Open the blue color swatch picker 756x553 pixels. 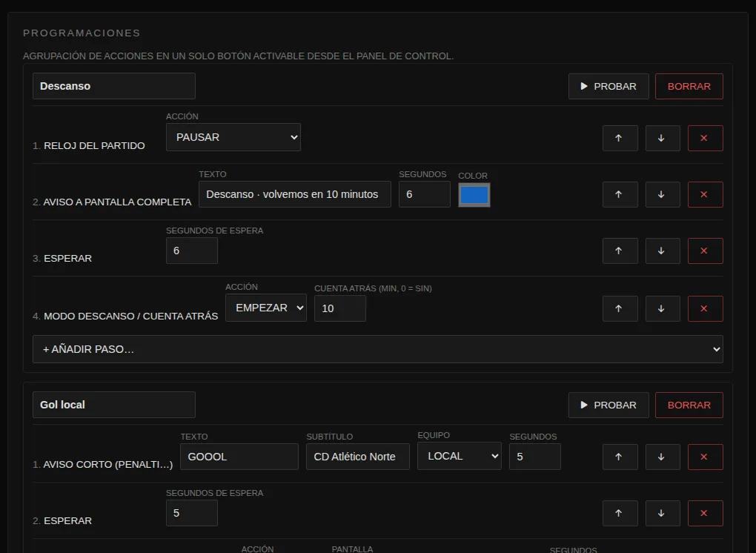click(x=474, y=195)
